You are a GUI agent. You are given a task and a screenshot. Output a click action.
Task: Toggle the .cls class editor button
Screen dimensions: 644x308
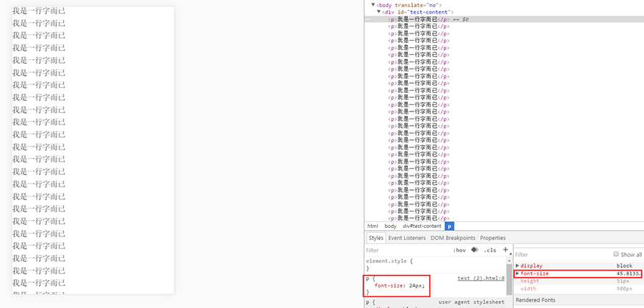point(489,250)
